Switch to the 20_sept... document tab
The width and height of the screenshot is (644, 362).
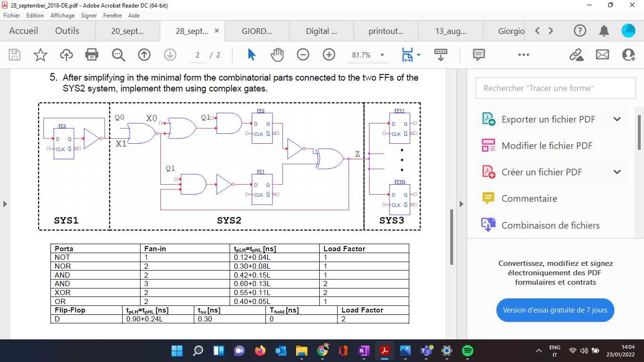pyautogui.click(x=128, y=31)
